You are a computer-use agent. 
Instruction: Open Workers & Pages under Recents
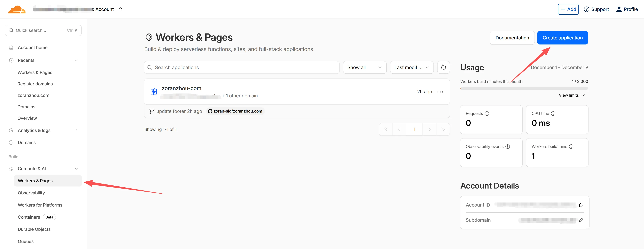tap(35, 72)
